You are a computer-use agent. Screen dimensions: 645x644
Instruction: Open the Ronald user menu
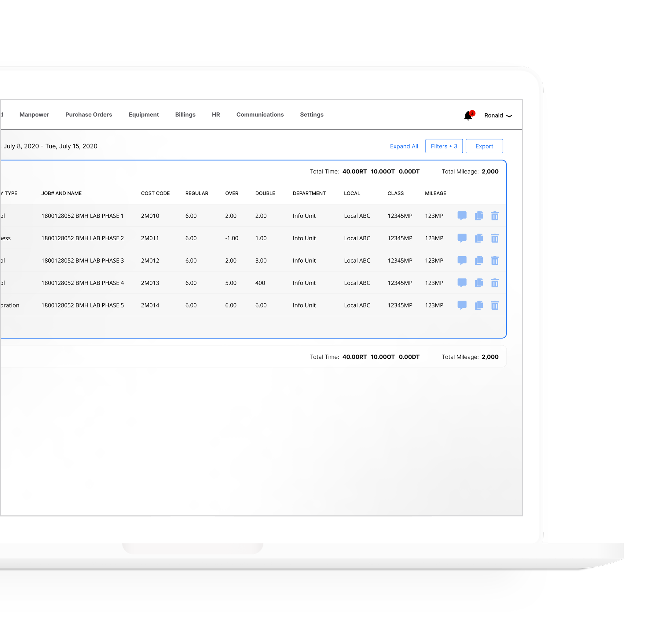498,115
